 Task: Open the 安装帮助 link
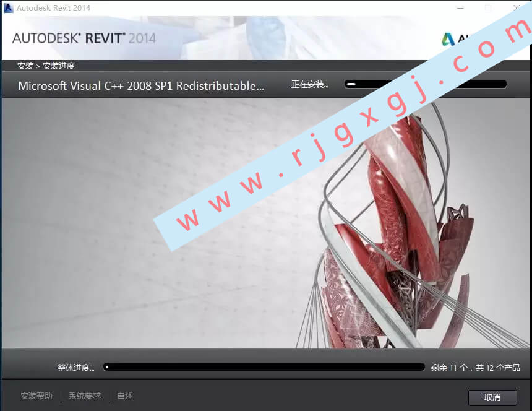click(36, 396)
